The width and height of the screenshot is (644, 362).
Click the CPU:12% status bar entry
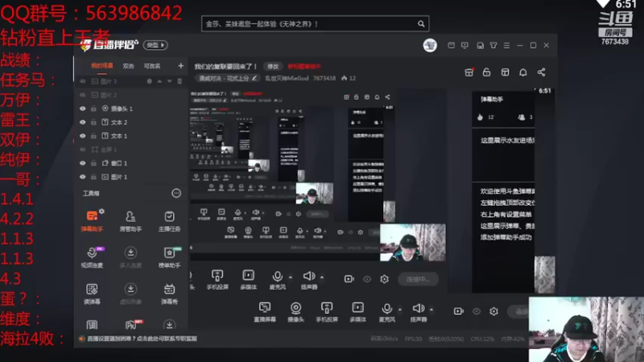point(482,339)
